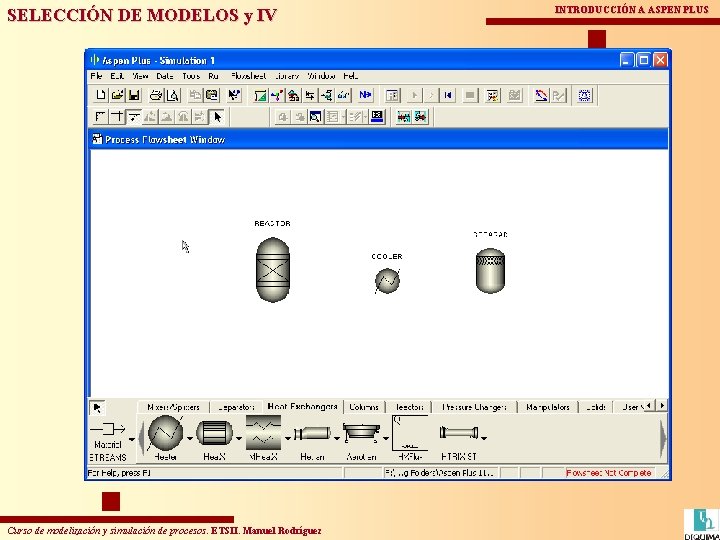Click the glasses icon in toolbar
This screenshot has width=720, height=540.
[x=343, y=95]
